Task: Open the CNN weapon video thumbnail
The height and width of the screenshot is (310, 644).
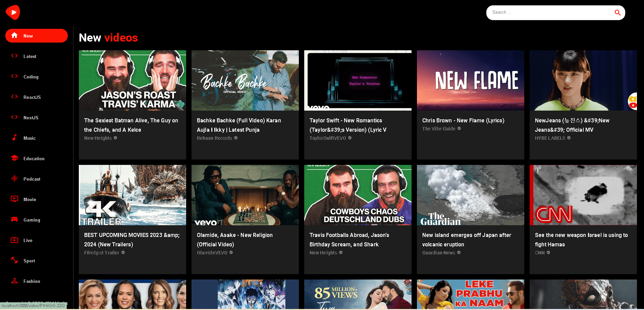Action: pos(583,195)
